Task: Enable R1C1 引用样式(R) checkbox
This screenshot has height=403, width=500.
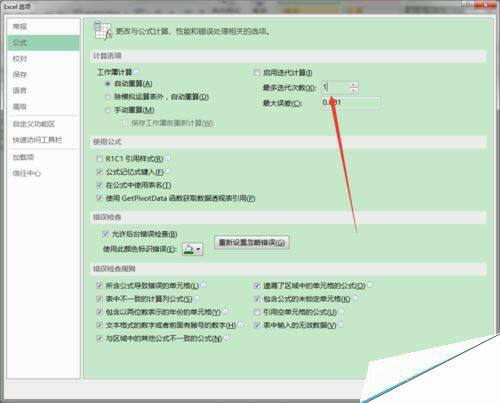Action: point(99,158)
